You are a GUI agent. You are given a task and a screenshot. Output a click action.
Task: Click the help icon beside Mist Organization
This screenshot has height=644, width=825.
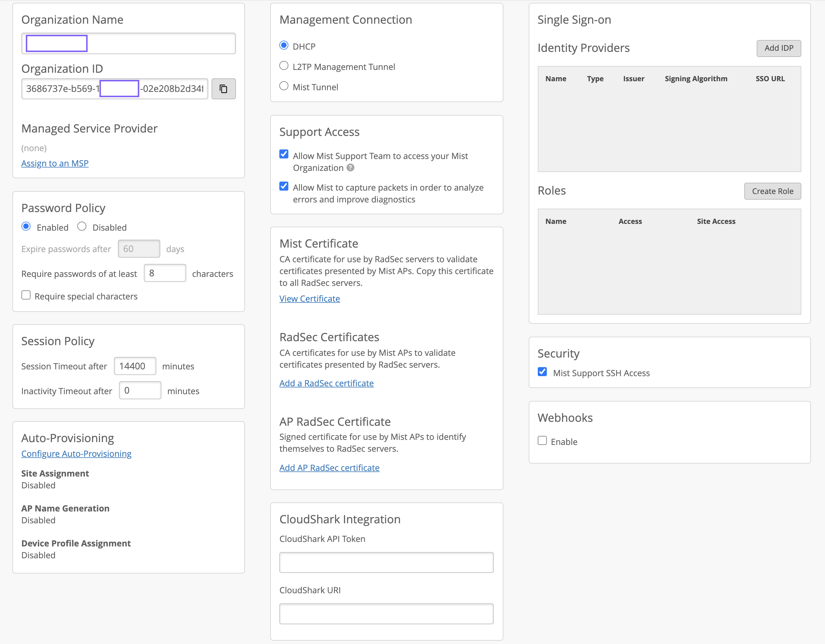tap(350, 167)
